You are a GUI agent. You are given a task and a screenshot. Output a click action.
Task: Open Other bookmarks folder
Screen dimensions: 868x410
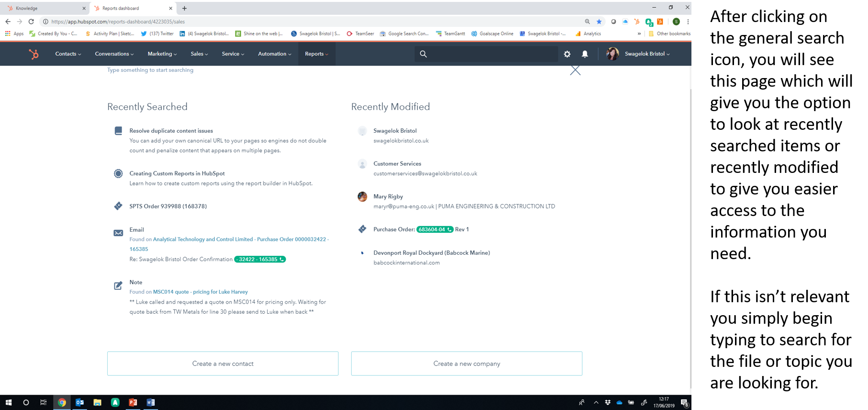pos(669,34)
